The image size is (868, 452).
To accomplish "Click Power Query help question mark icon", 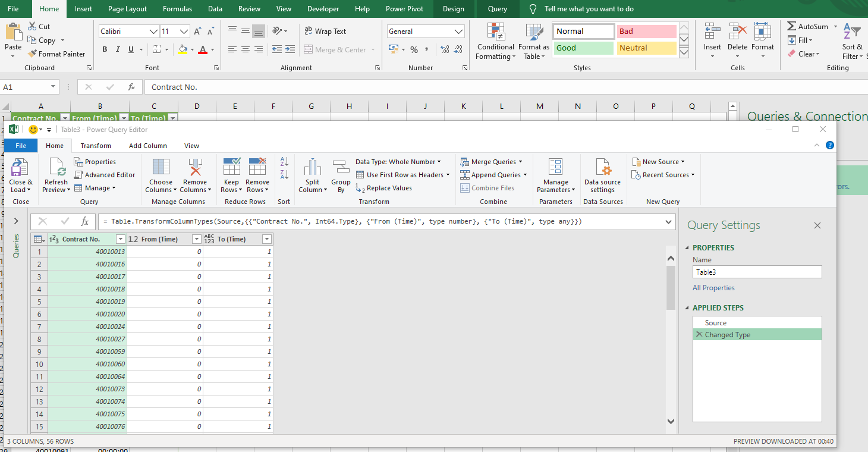I will click(830, 145).
